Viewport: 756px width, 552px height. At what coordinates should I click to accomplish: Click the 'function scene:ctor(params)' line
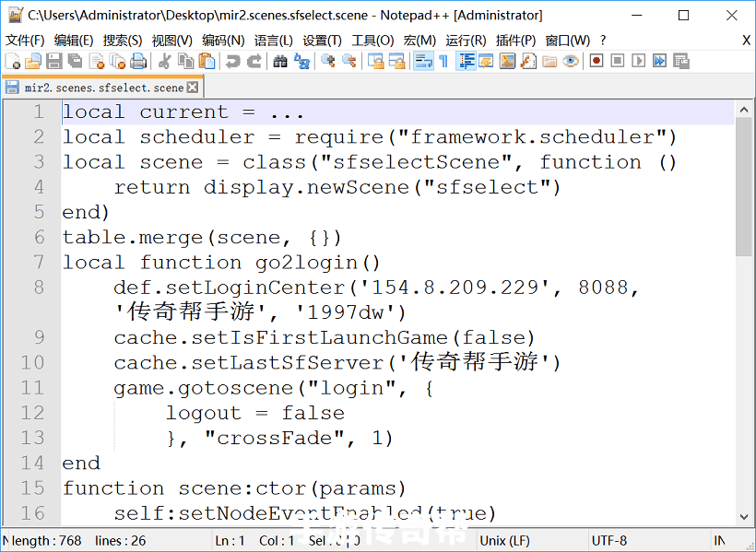(x=234, y=488)
